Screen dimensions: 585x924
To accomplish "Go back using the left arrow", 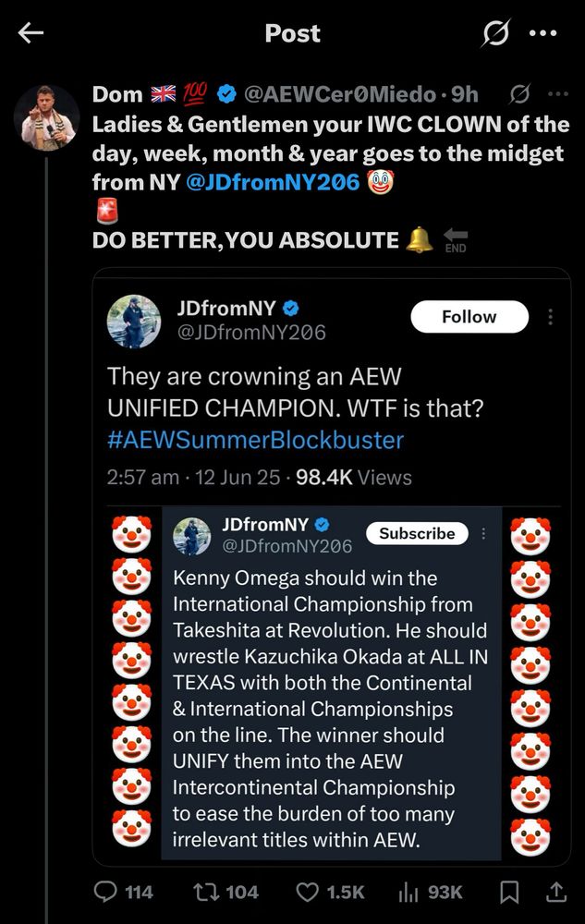I will tap(31, 33).
